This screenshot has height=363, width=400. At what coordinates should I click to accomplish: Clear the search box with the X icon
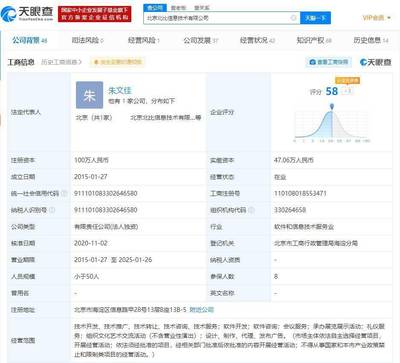click(294, 18)
